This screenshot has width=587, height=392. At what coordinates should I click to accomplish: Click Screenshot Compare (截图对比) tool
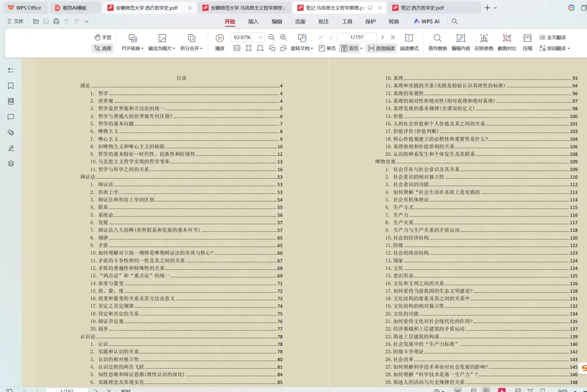pyautogui.click(x=507, y=43)
